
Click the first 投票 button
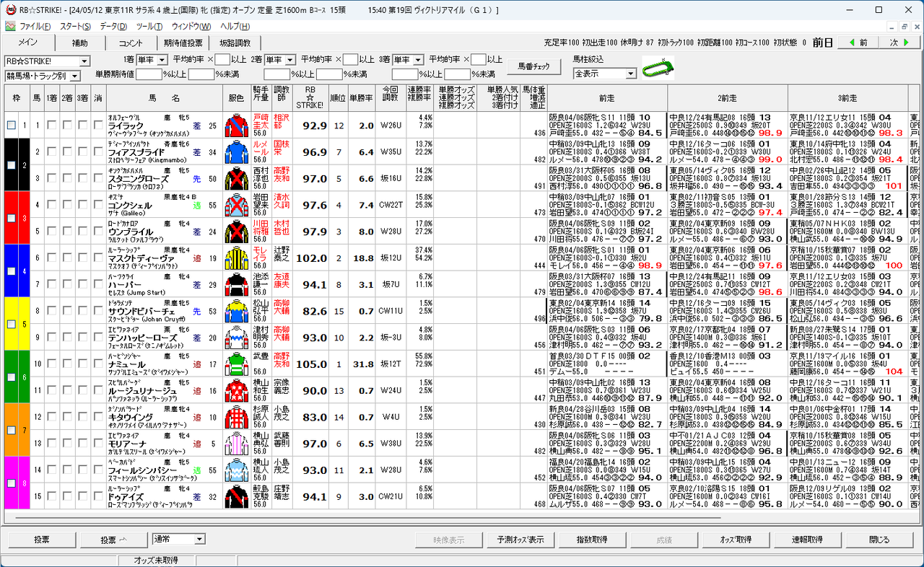click(x=41, y=540)
